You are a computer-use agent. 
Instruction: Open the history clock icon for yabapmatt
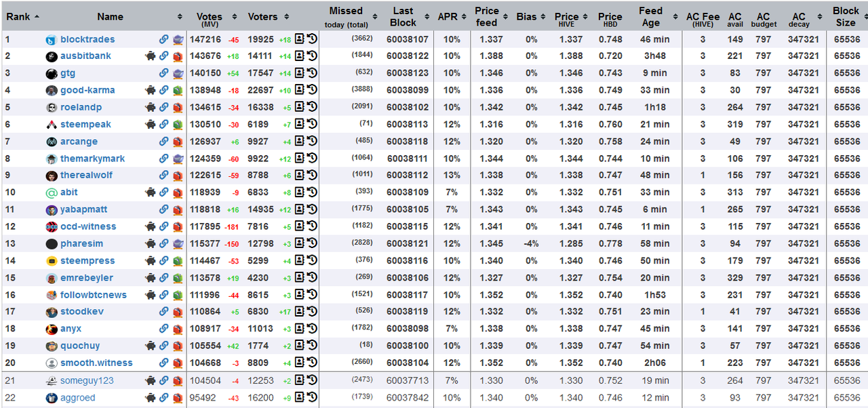312,209
